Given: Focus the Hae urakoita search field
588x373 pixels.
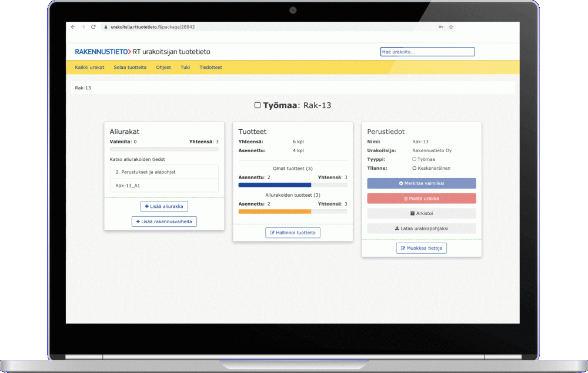Looking at the screenshot, I should tap(427, 52).
